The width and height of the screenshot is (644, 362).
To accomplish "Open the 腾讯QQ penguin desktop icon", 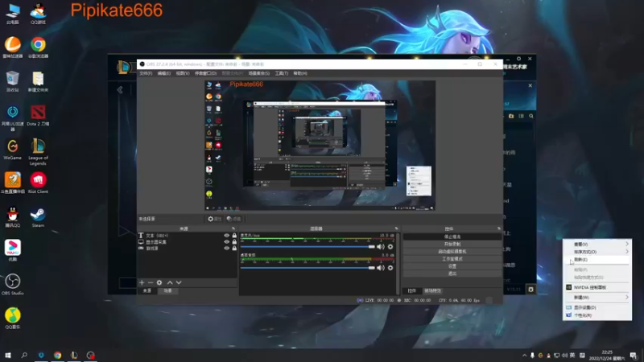I will (x=13, y=217).
